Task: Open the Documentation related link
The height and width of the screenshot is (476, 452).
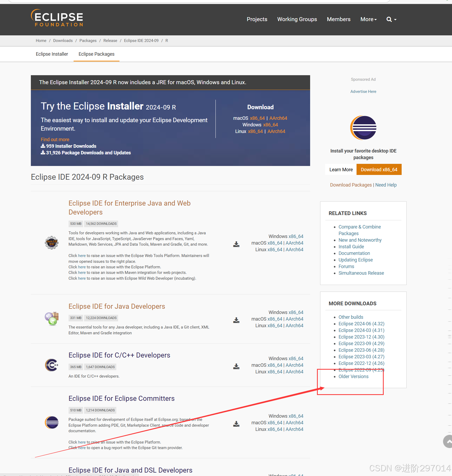Action: point(354,253)
